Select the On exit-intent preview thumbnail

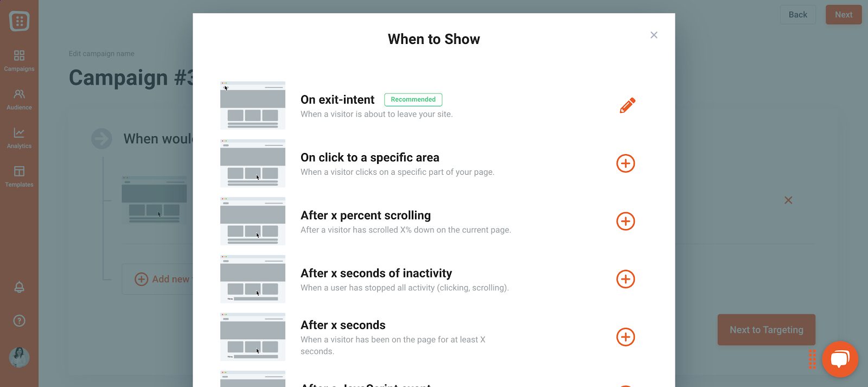[x=253, y=105]
